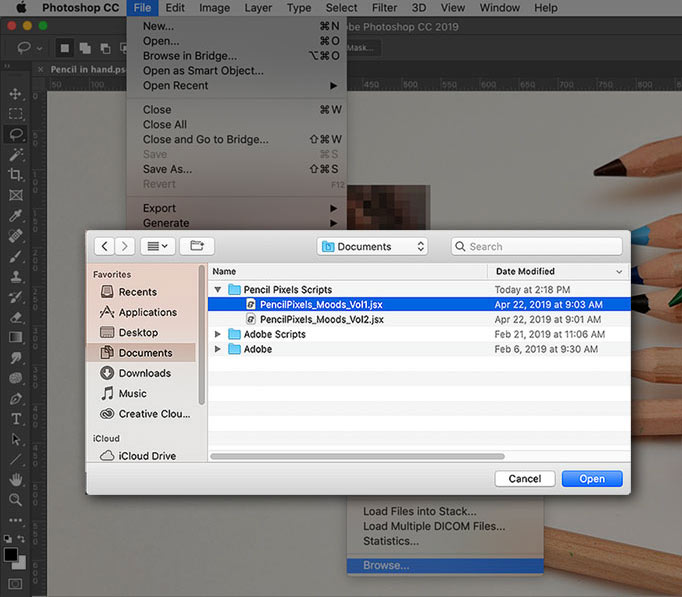
Task: Choose Browse in Bridge menu item
Action: [x=237, y=56]
